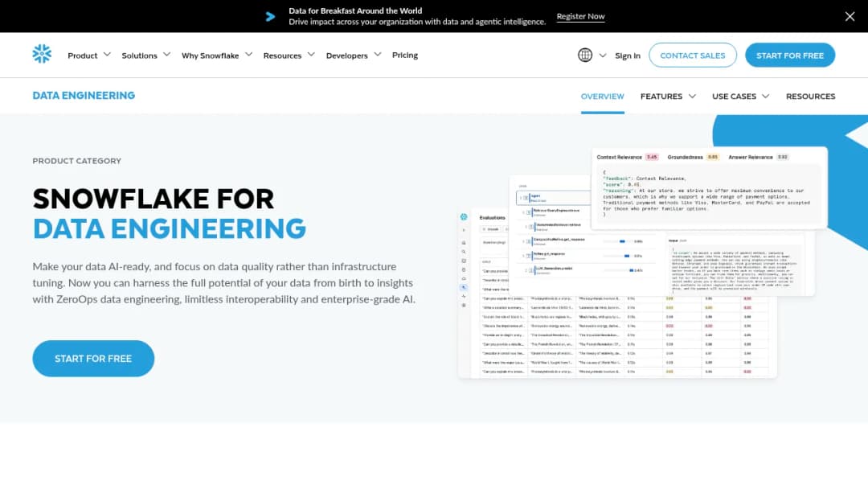Expand the language selector chevron
This screenshot has height=489, width=868.
tap(603, 55)
